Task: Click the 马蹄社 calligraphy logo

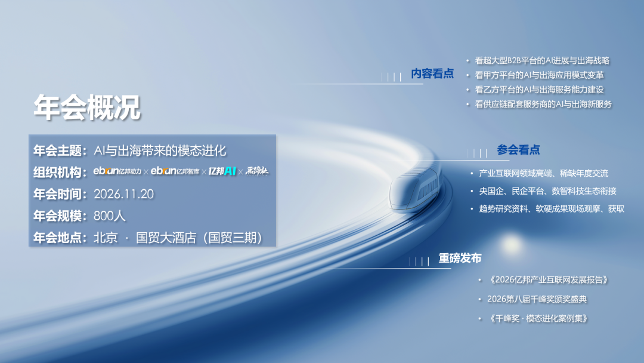Action: point(256,171)
